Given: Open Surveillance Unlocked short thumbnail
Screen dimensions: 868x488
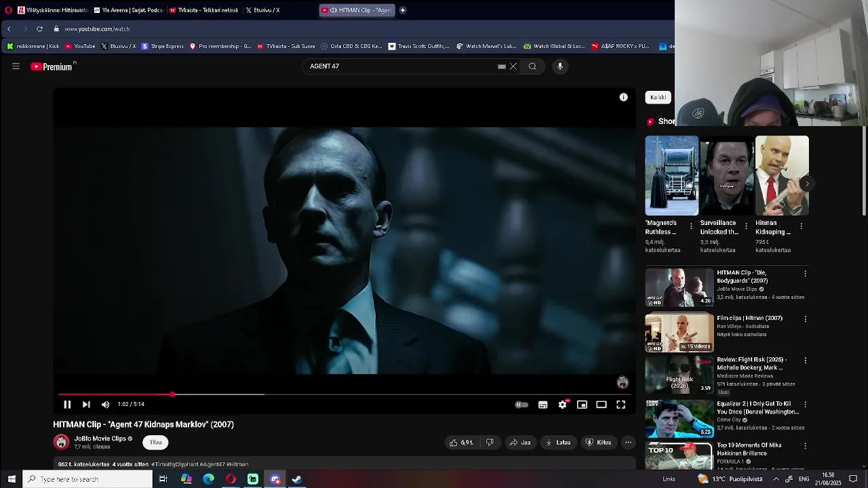Looking at the screenshot, I should 727,176.
